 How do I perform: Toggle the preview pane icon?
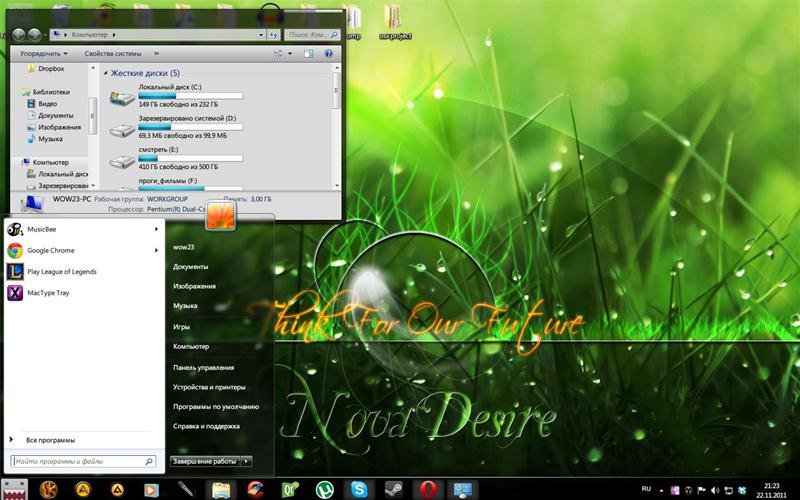(x=308, y=54)
